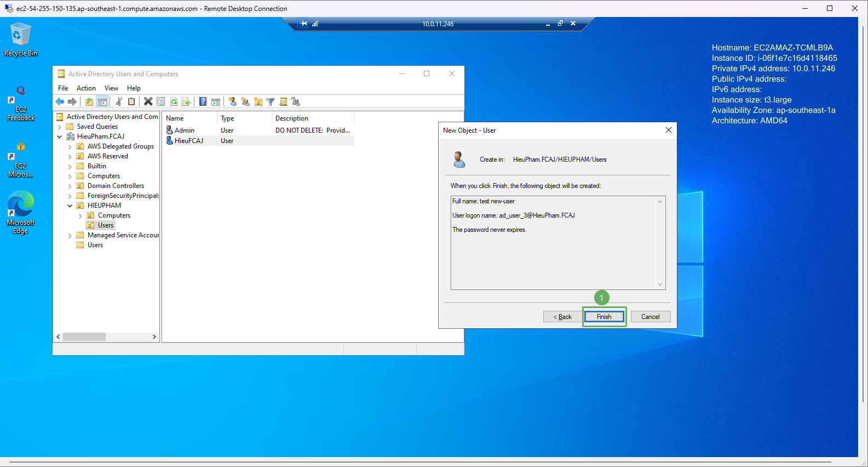Click the Cut scissors icon
Screen dimensions: 868x467
[x=119, y=101]
